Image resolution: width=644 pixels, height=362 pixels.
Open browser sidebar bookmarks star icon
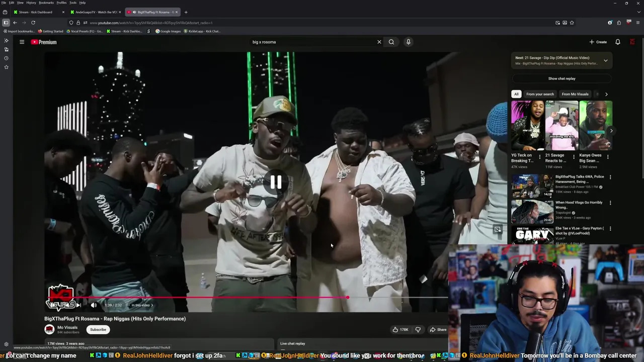(6, 67)
